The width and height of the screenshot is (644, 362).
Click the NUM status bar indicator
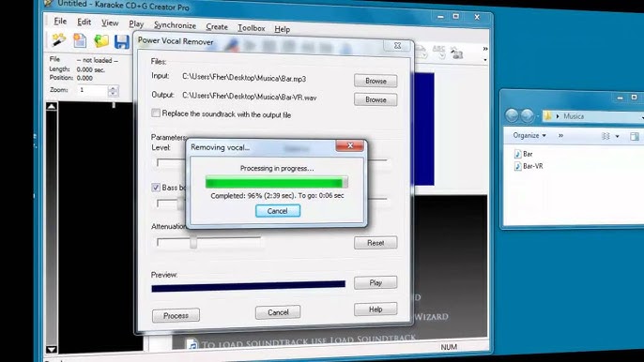449,347
